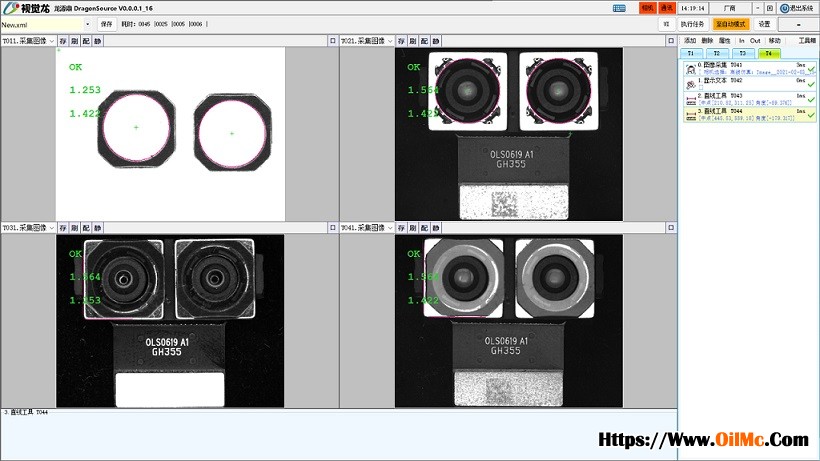Screen dimensions: 820x461
Task: Click 静 static icon in T021 pane
Action: pos(436,41)
